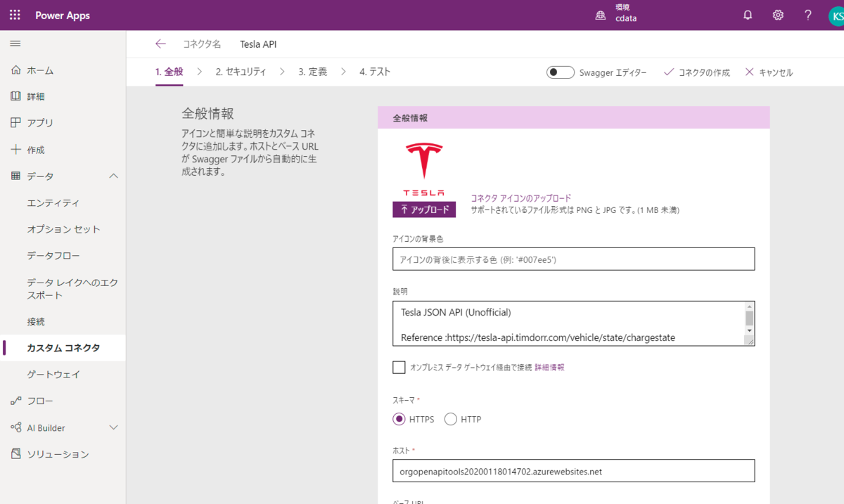Click the plus icon beside 作成
Image resolution: width=844 pixels, height=504 pixels.
(16, 150)
